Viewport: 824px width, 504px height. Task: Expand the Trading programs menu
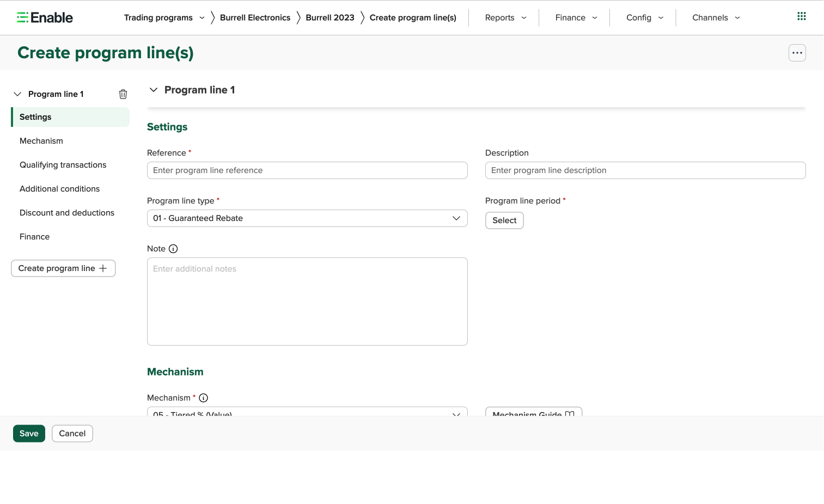[x=164, y=17]
